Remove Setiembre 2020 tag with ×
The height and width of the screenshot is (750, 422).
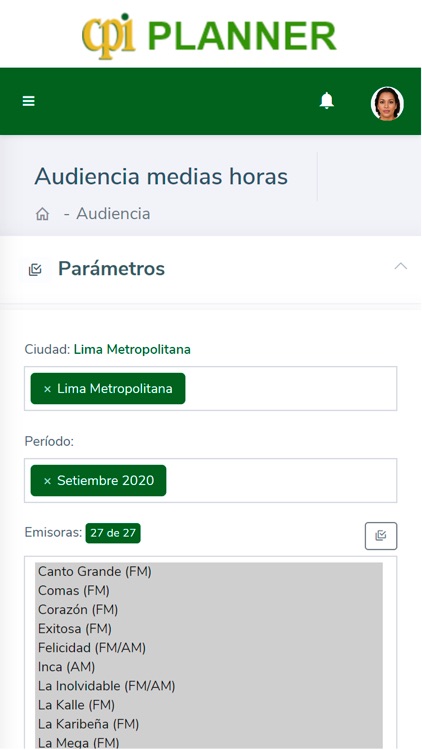tap(47, 481)
